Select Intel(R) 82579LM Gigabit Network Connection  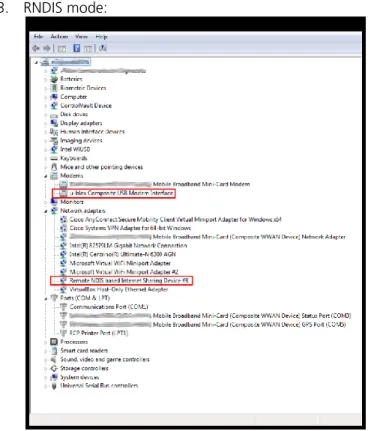point(128,246)
